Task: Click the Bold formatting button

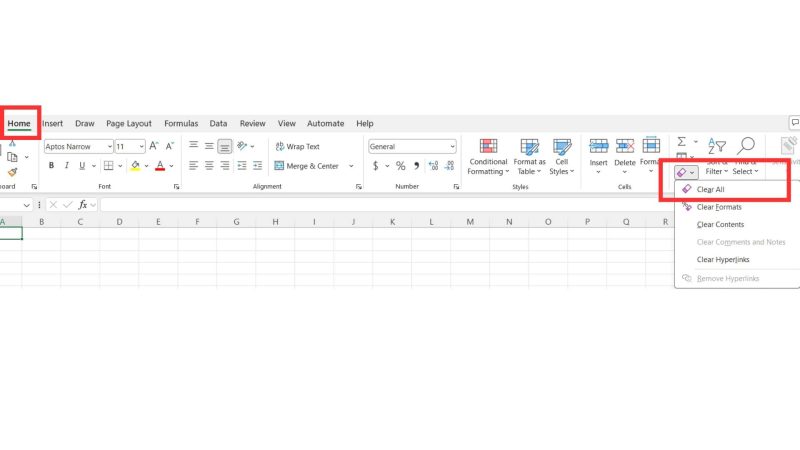Action: pos(51,165)
